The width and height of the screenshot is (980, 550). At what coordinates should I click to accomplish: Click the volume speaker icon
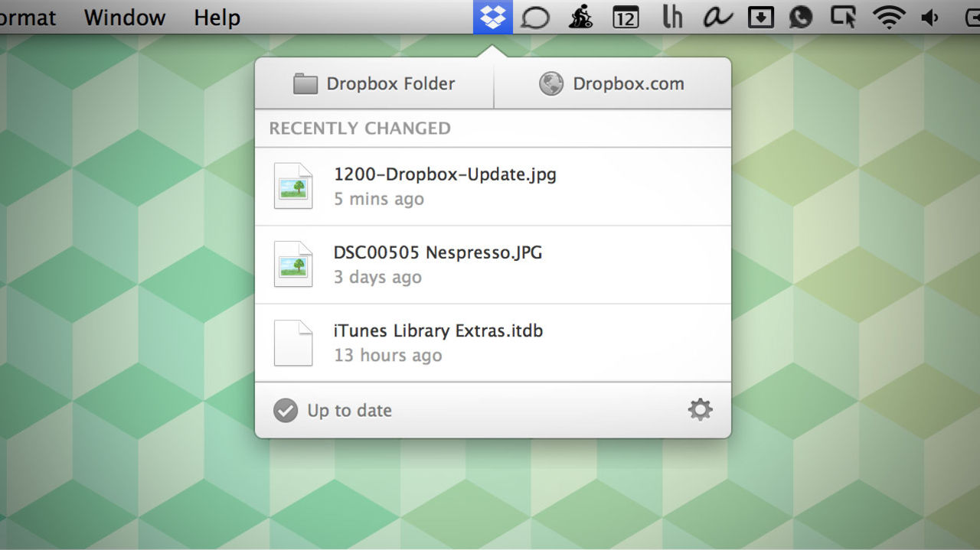[x=929, y=17]
